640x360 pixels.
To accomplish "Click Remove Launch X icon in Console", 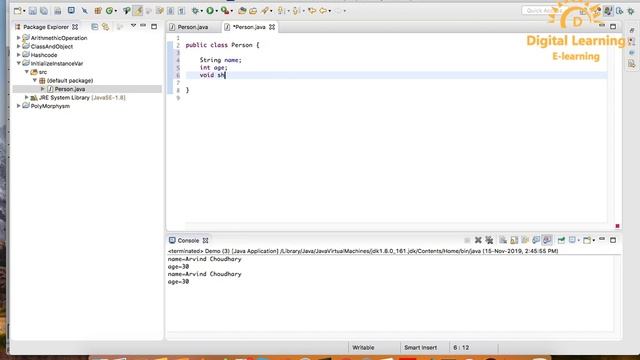I will click(x=478, y=240).
